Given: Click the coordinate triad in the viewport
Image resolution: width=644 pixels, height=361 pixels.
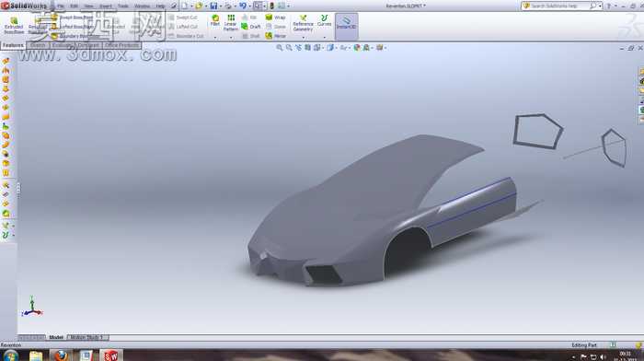Looking at the screenshot, I should point(31,307).
